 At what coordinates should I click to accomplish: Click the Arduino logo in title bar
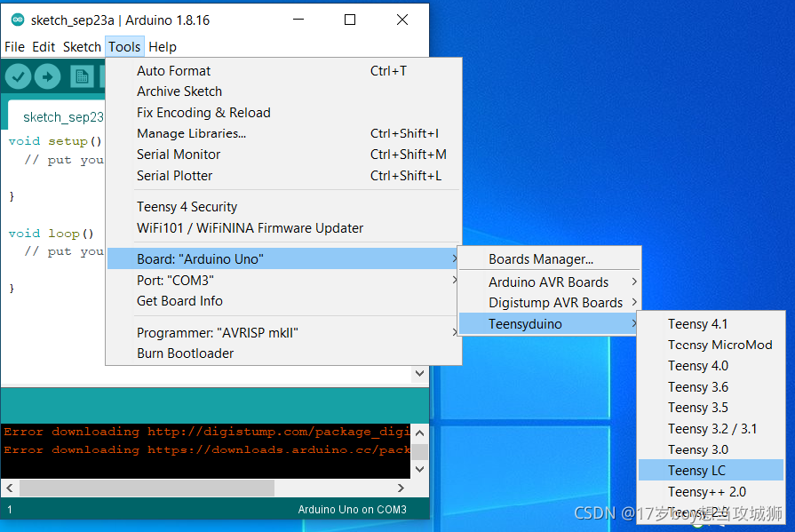point(18,20)
